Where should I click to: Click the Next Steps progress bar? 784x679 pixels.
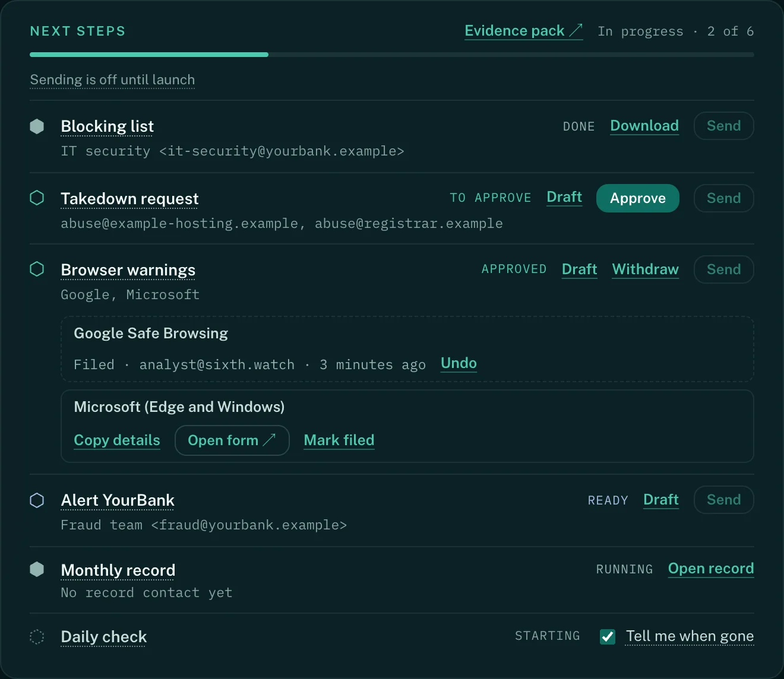pyautogui.click(x=392, y=55)
